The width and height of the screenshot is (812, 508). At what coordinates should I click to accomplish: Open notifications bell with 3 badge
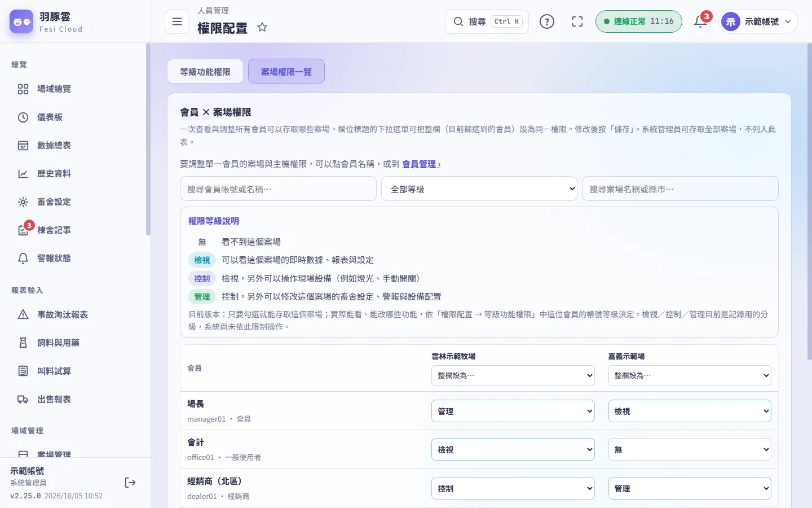click(701, 21)
